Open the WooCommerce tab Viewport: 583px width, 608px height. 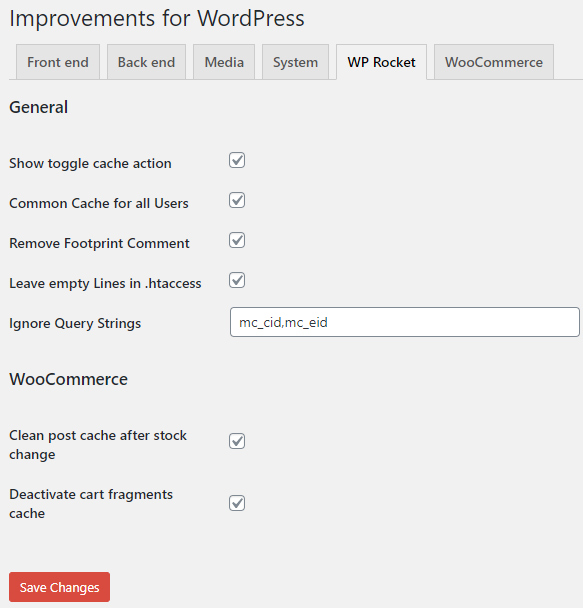[x=494, y=62]
